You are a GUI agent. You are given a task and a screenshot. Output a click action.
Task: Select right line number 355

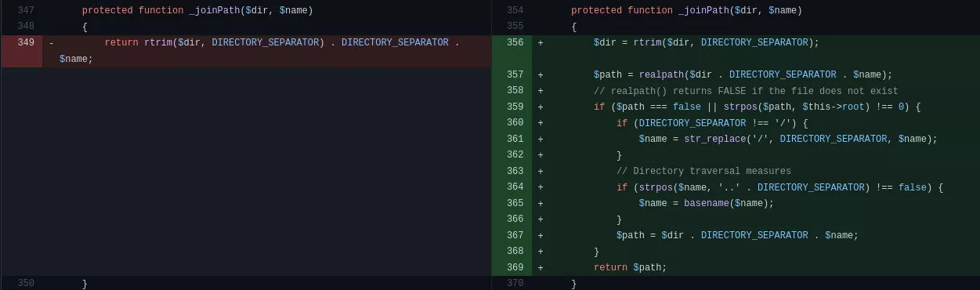coord(515,27)
